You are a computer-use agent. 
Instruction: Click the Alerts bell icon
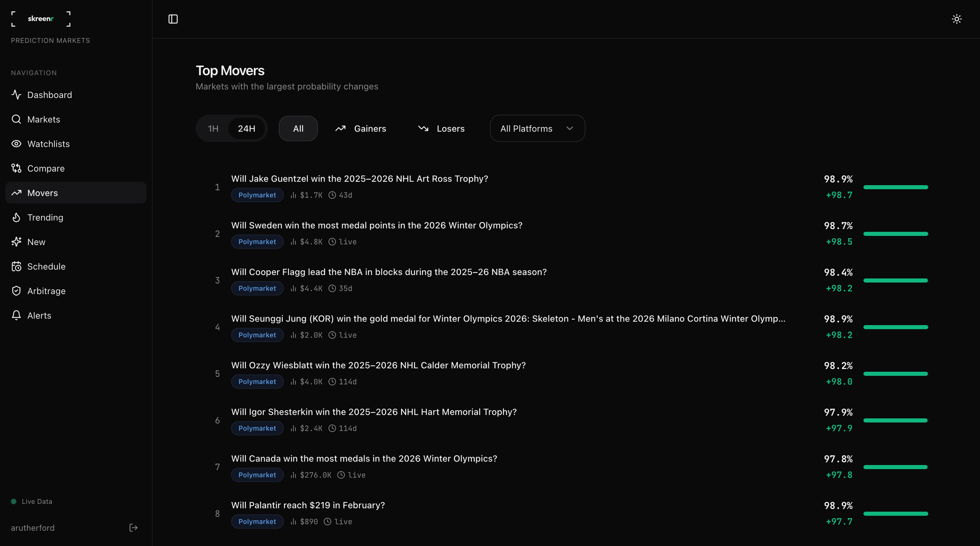pyautogui.click(x=16, y=315)
